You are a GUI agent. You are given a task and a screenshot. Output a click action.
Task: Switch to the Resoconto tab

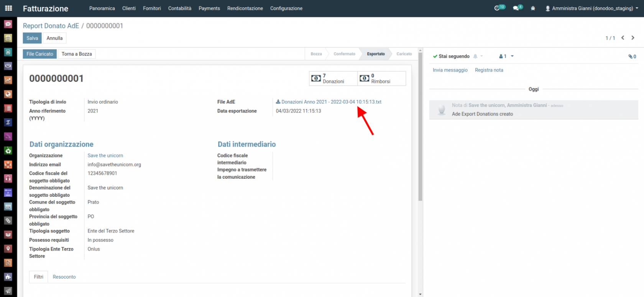point(64,277)
